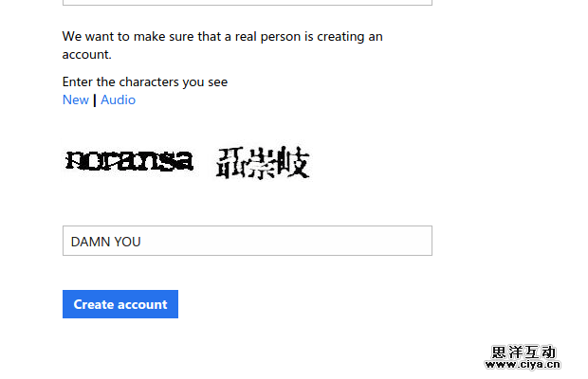Screen dimensions: 588x379
Task: Click the www.ciya.cn watermark URL
Action: [523, 364]
